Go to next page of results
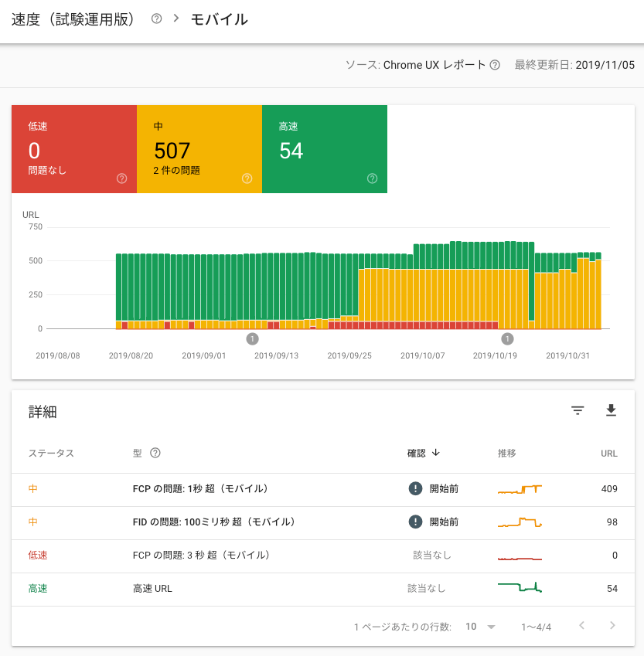 coord(612,625)
